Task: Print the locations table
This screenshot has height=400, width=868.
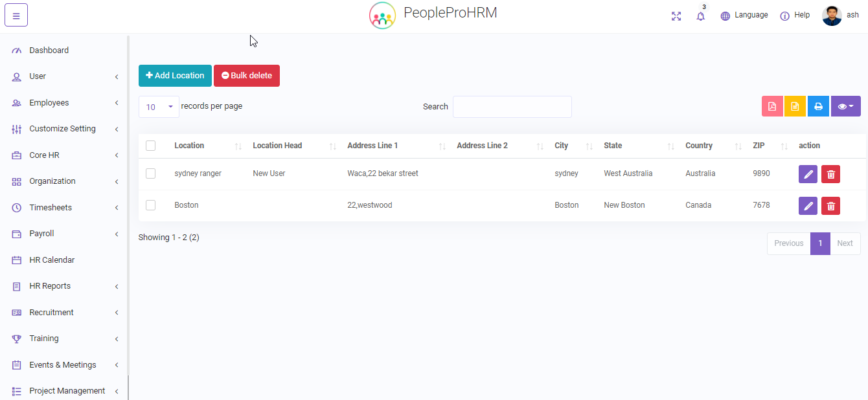Action: pyautogui.click(x=818, y=106)
